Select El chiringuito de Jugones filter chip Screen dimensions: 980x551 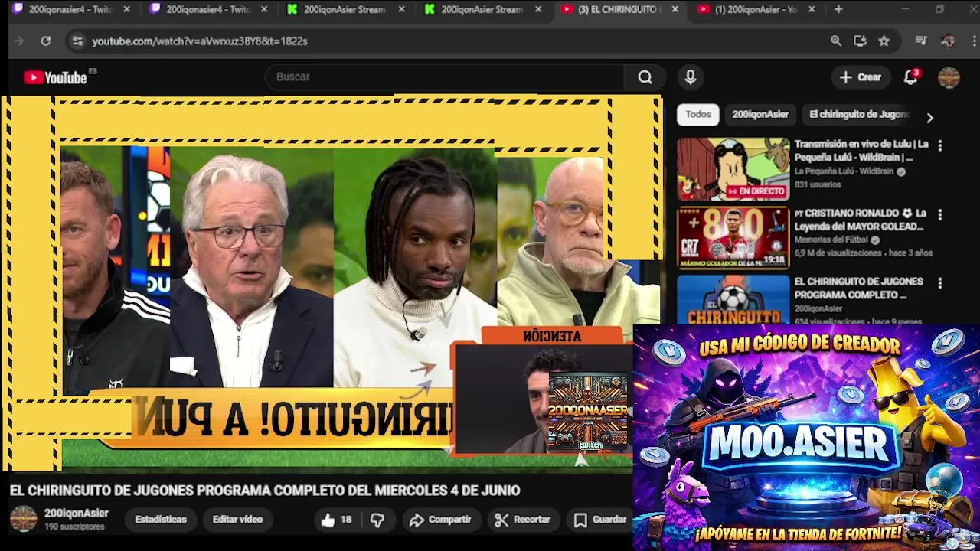point(858,114)
